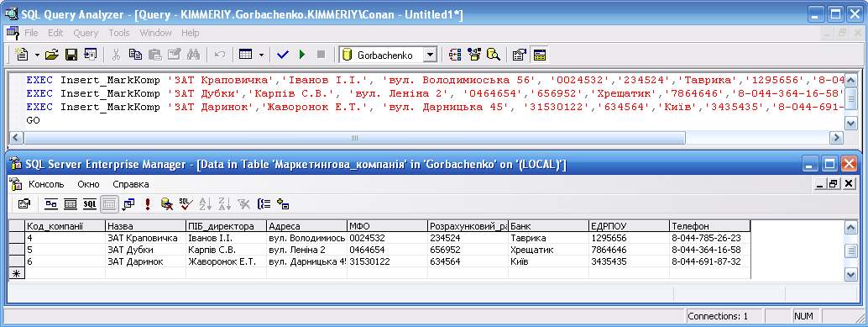Run the query with the green Execute arrow
This screenshot has width=868, height=327.
click(301, 55)
